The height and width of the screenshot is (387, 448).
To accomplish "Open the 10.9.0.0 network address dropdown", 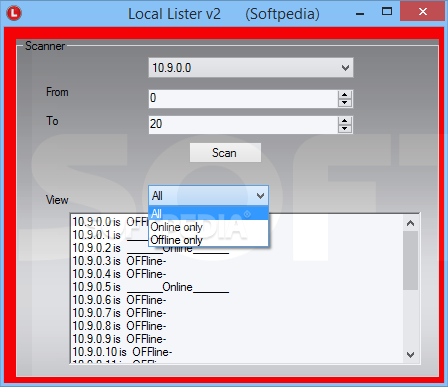I will (251, 68).
